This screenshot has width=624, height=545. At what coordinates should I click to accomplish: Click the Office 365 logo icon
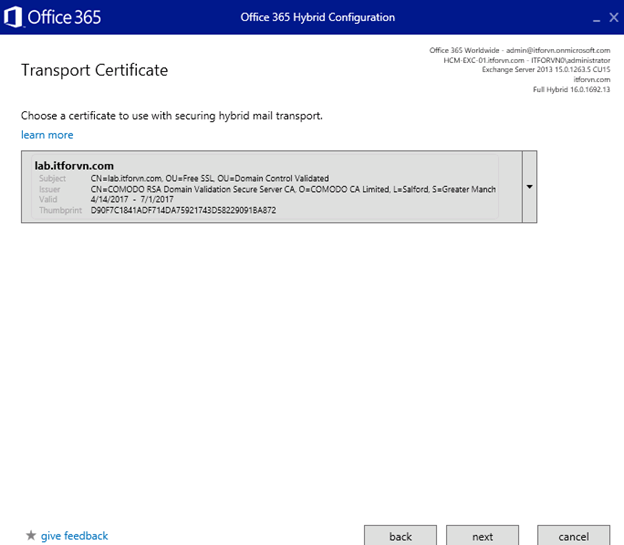point(13,17)
